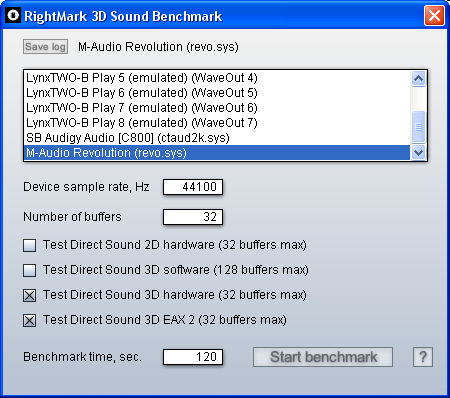Select M-Audio Revolution (revo.sys) list entry
The height and width of the screenshot is (398, 450).
(217, 153)
